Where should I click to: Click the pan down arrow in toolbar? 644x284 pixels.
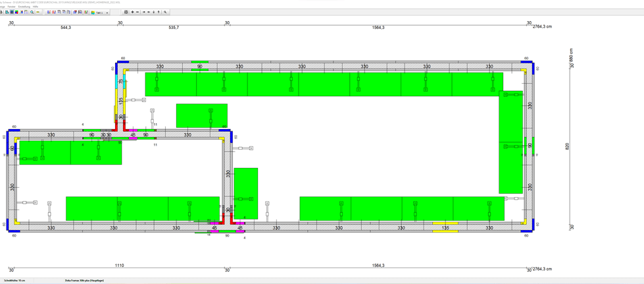point(154,12)
